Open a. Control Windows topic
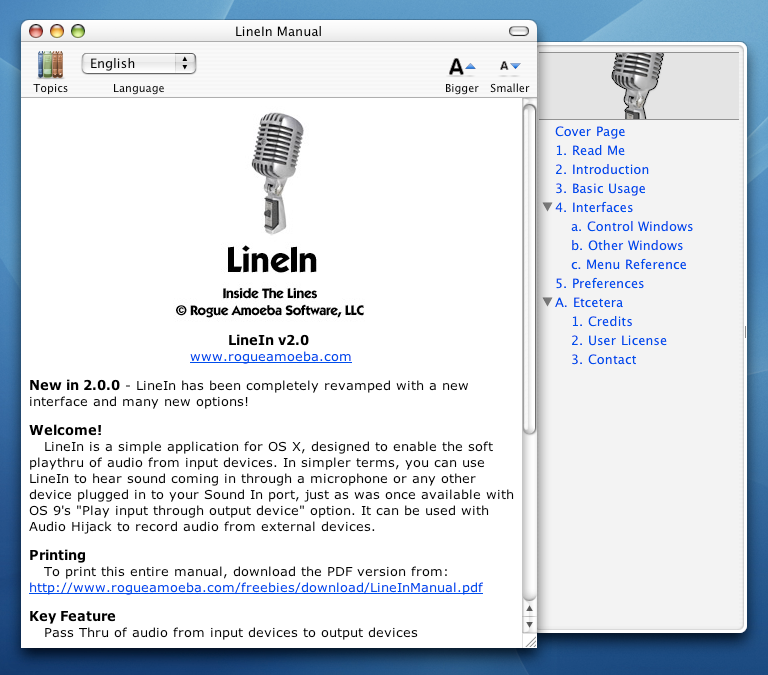 click(632, 226)
